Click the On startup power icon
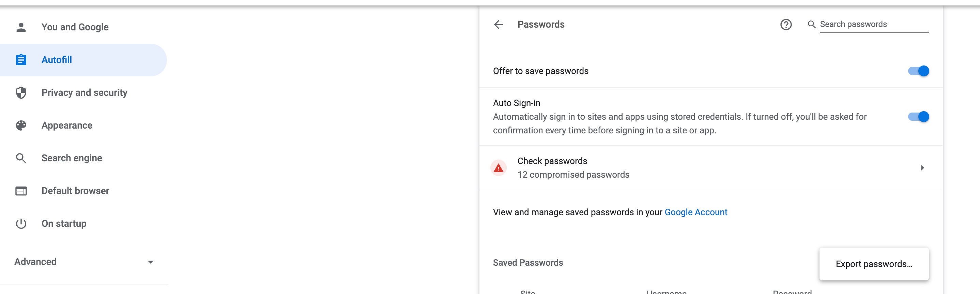Screen dimensions: 980x294 21,223
